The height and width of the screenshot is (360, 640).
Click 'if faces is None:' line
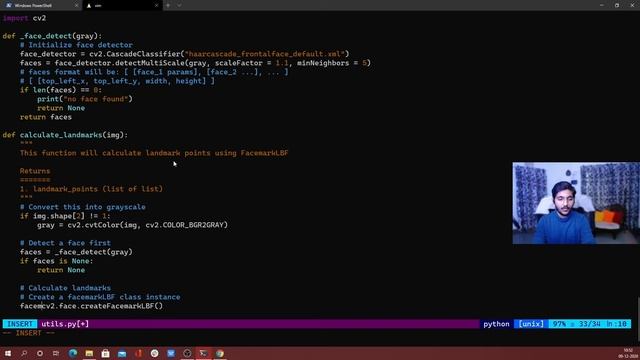[57, 261]
